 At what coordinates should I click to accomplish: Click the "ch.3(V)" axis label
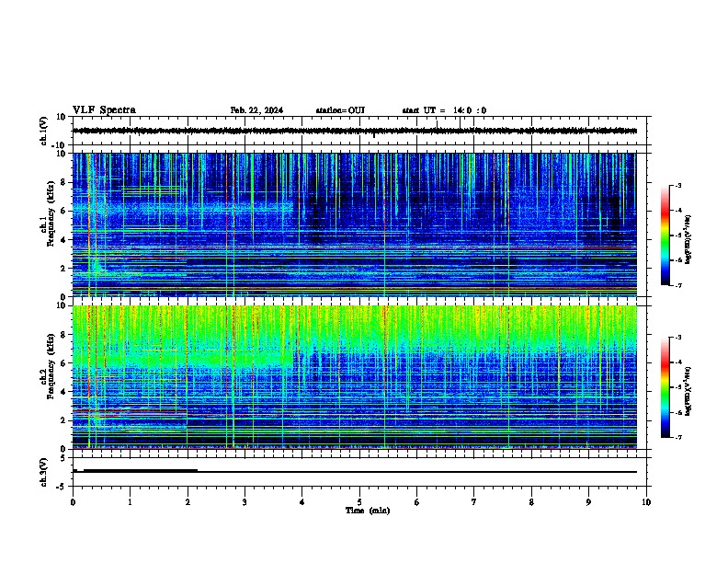pyautogui.click(x=44, y=472)
